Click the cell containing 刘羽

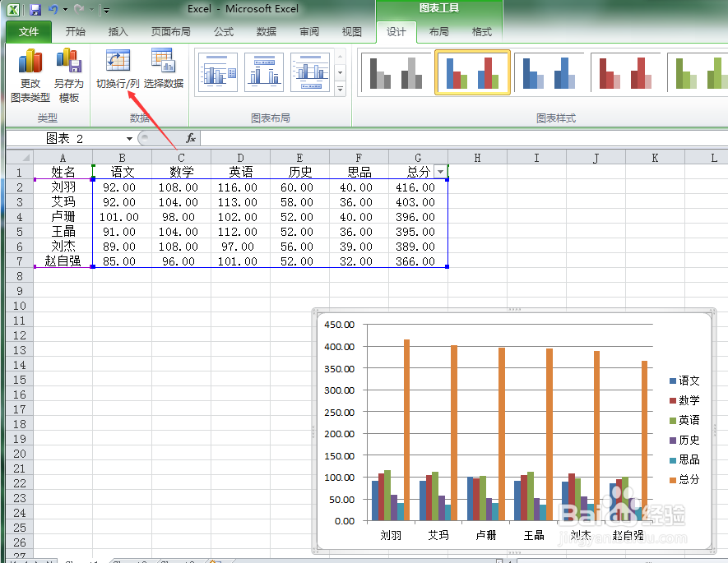(x=63, y=187)
